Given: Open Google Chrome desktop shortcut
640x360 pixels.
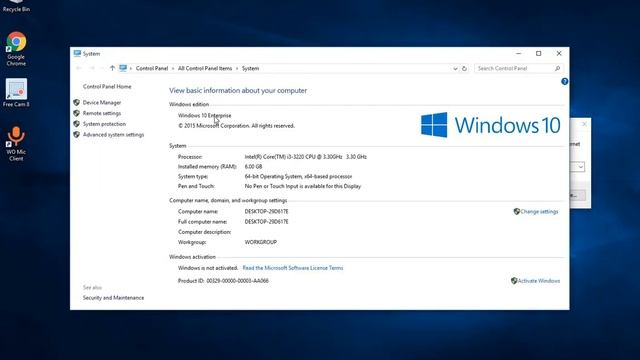Looking at the screenshot, I should click(x=16, y=49).
